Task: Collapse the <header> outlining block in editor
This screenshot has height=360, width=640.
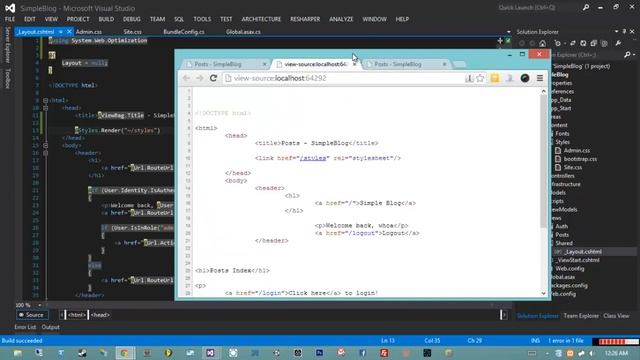Action: (x=46, y=153)
